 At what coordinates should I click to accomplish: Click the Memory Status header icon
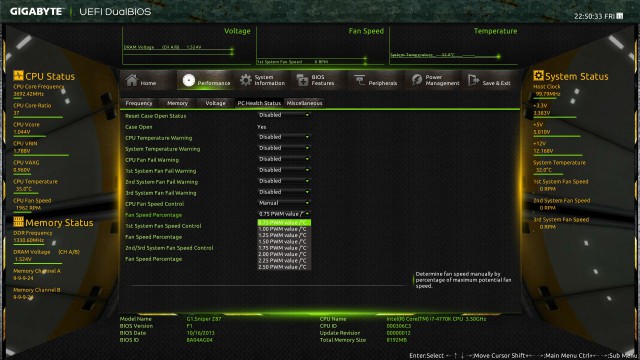(x=18, y=222)
